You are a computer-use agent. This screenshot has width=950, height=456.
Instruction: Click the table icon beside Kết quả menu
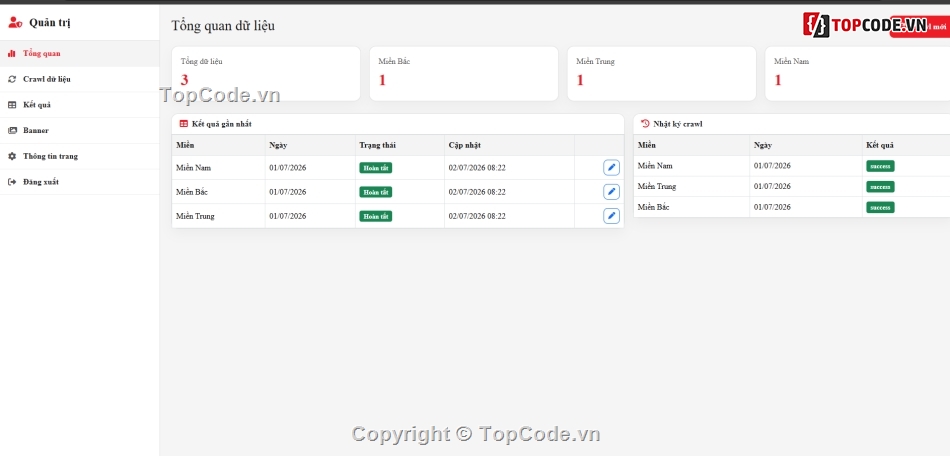tap(12, 105)
